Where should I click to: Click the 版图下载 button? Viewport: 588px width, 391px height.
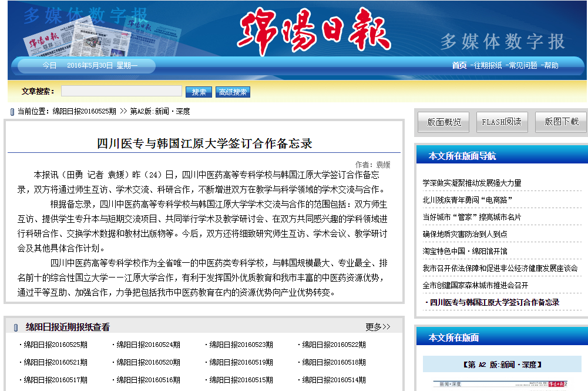(x=561, y=122)
